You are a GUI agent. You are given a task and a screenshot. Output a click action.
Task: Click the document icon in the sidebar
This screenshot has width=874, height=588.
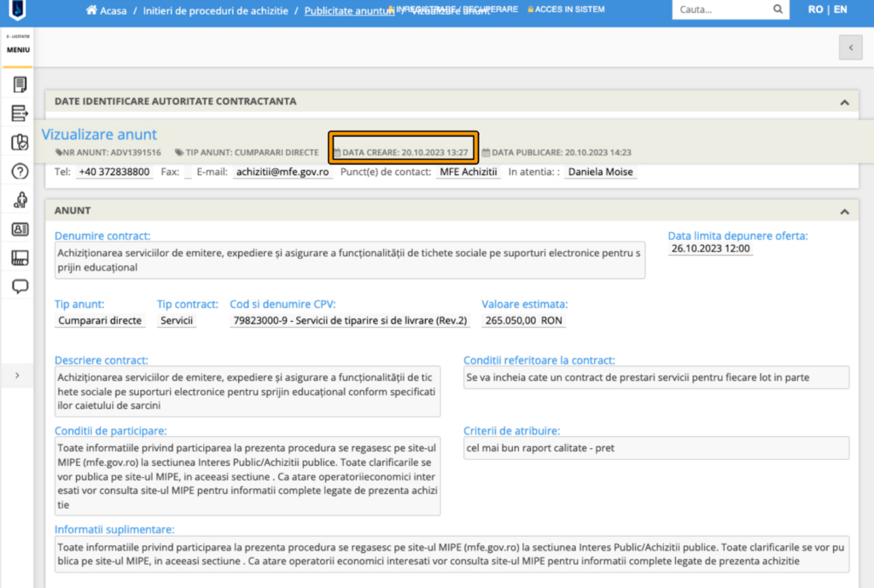tap(19, 84)
